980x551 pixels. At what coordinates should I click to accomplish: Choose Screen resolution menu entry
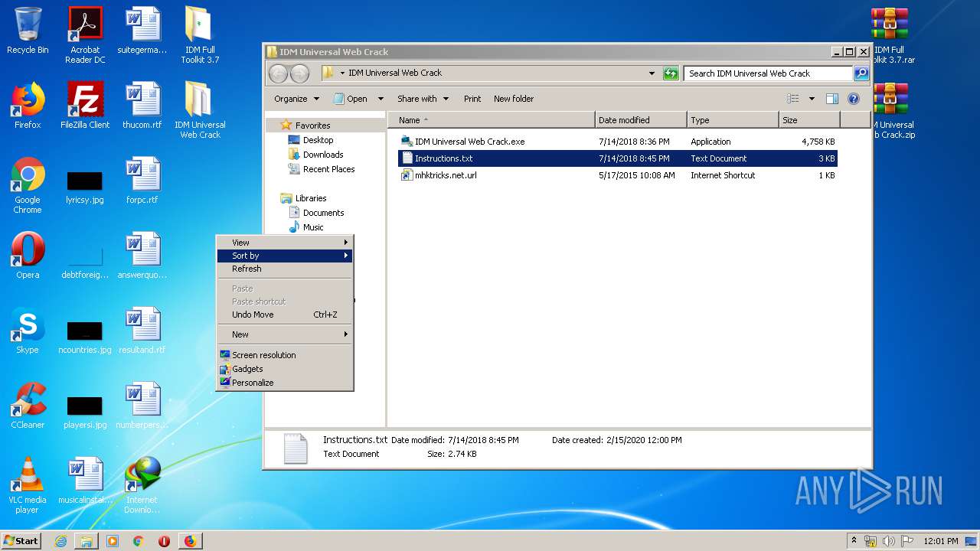(285, 355)
